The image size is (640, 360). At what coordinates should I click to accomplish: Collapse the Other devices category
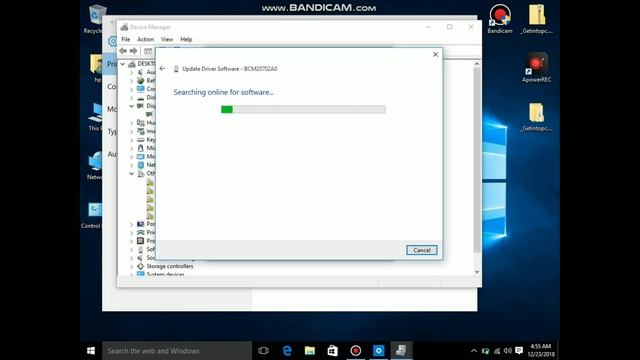(x=131, y=173)
